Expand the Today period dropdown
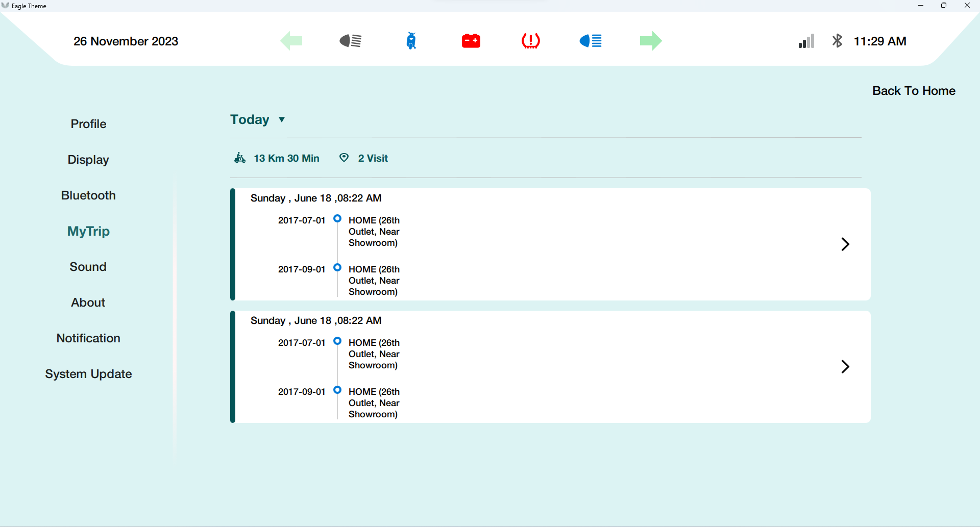Image resolution: width=980 pixels, height=527 pixels. 258,119
